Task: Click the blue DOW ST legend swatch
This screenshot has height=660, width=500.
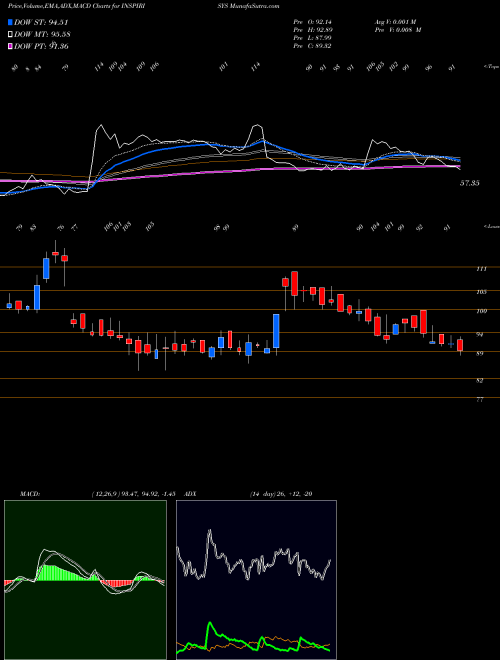Action: coord(11,23)
